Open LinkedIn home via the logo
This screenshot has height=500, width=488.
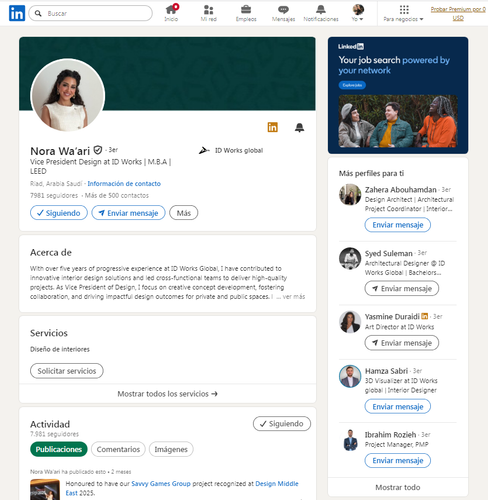(x=17, y=13)
